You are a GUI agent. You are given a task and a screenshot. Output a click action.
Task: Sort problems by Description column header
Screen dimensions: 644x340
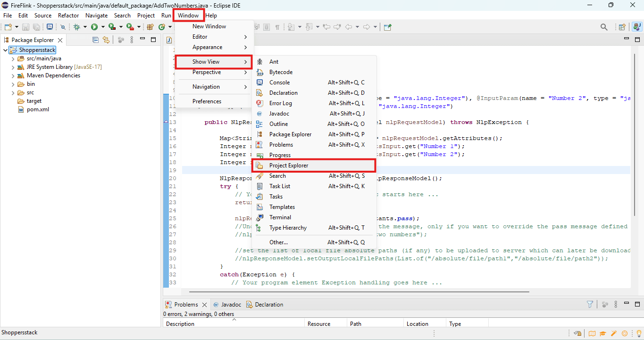pyautogui.click(x=234, y=324)
